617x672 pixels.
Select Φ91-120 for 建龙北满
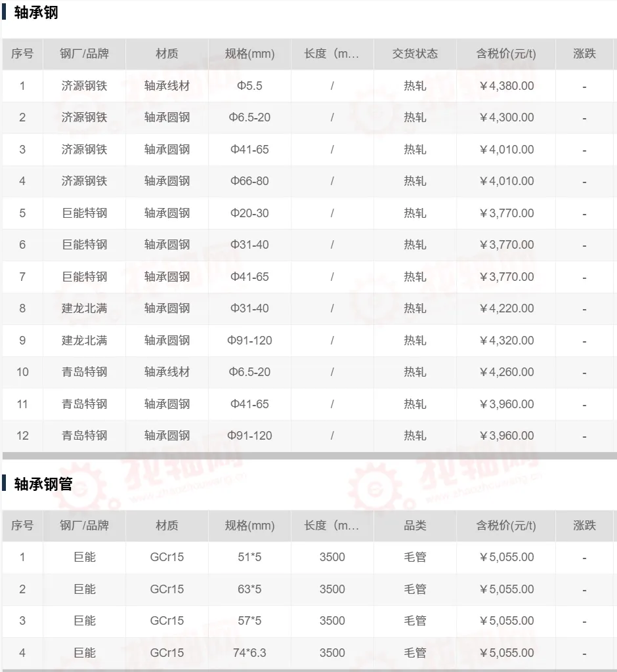tap(249, 341)
